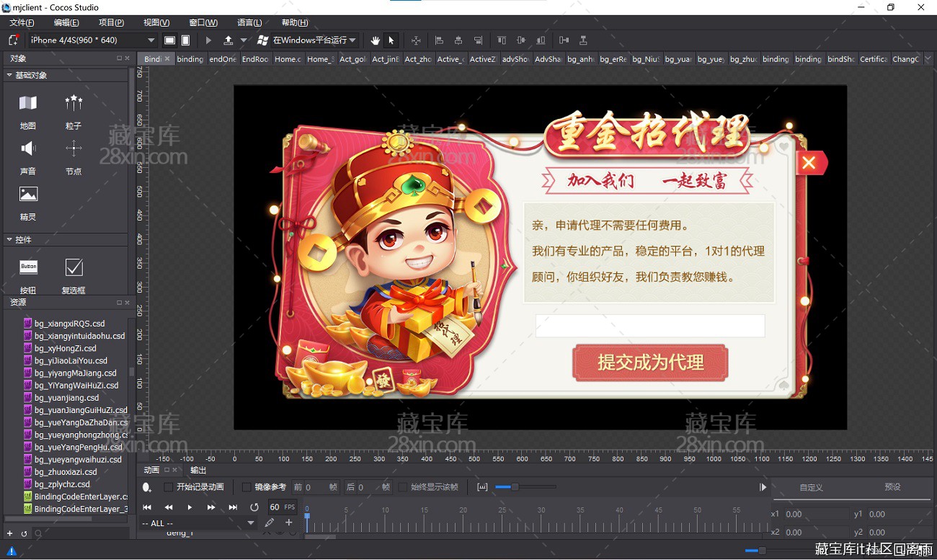The height and width of the screenshot is (560, 937).
Task: Choose the 声音 sound object icon
Action: click(x=28, y=149)
